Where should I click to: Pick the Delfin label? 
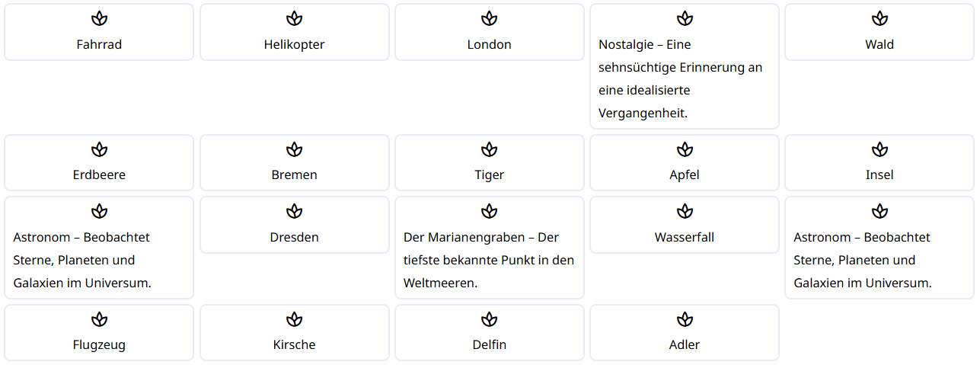490,344
